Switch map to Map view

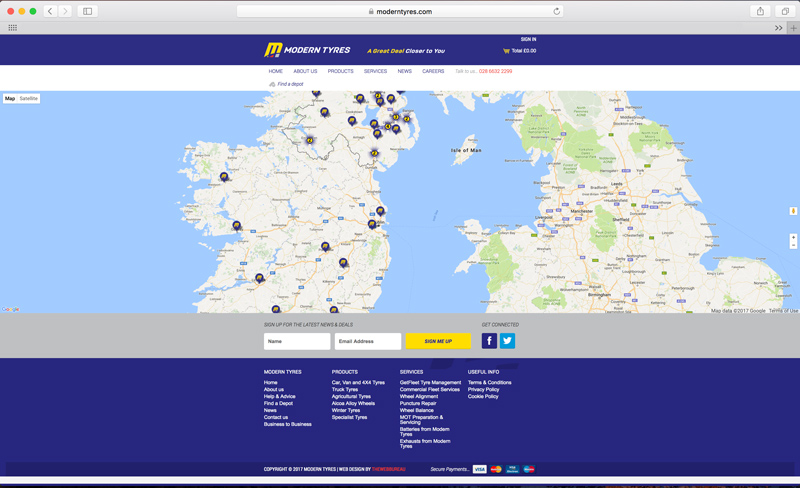pyautogui.click(x=10, y=99)
